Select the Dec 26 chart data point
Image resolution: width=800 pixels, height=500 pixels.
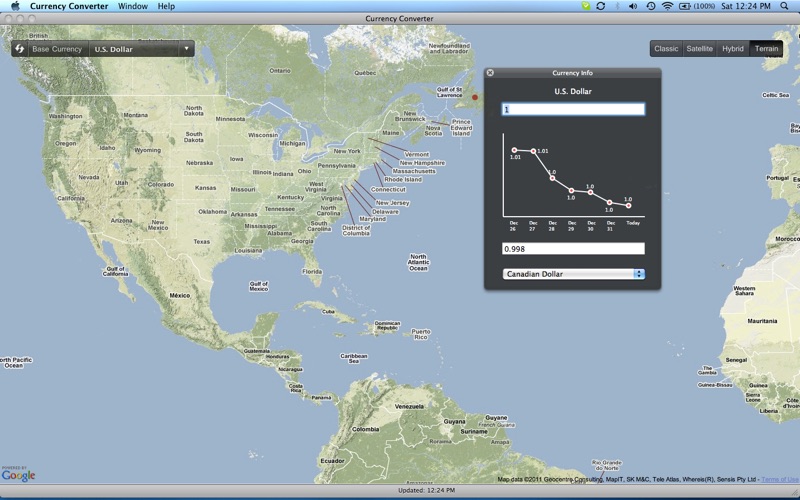click(514, 150)
